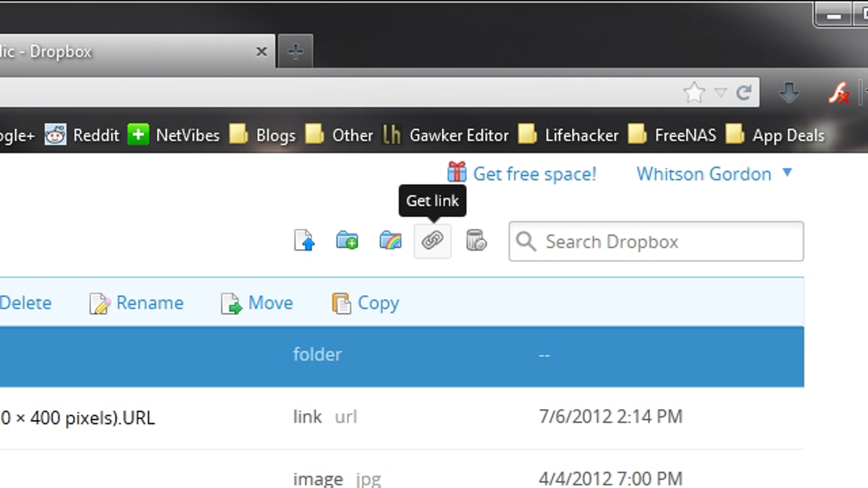Click the Move file icon

[x=231, y=304]
